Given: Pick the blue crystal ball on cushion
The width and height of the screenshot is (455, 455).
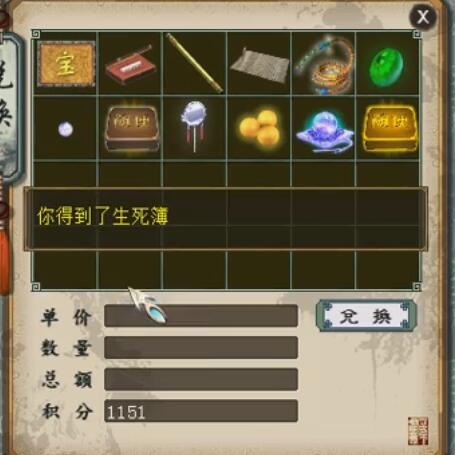Looking at the screenshot, I should 324,132.
